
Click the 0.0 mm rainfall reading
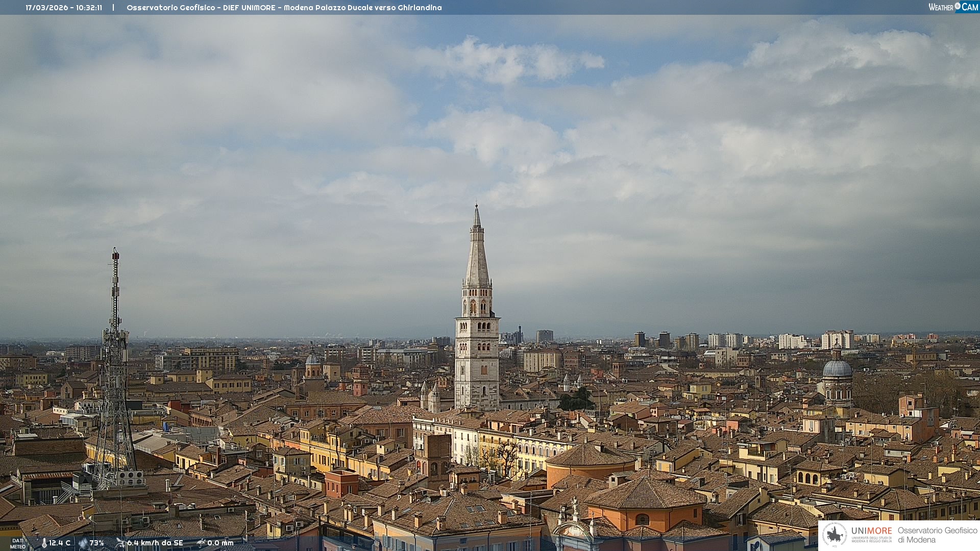pos(220,543)
